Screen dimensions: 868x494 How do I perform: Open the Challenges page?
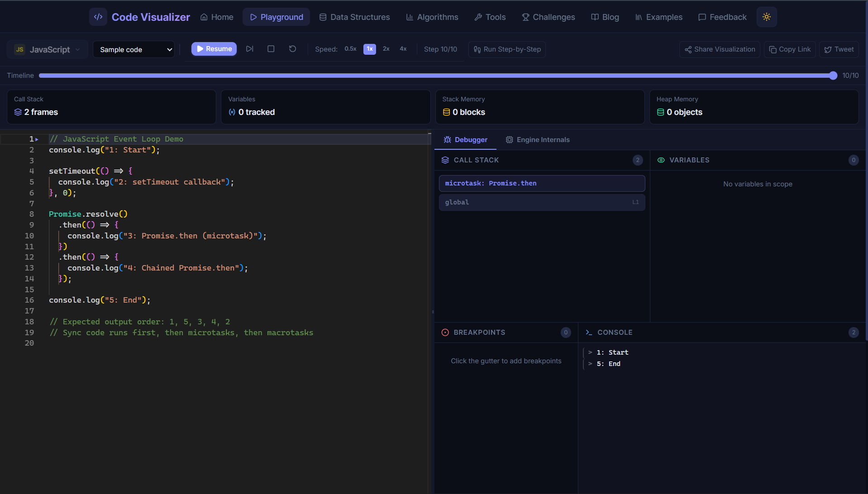[548, 17]
